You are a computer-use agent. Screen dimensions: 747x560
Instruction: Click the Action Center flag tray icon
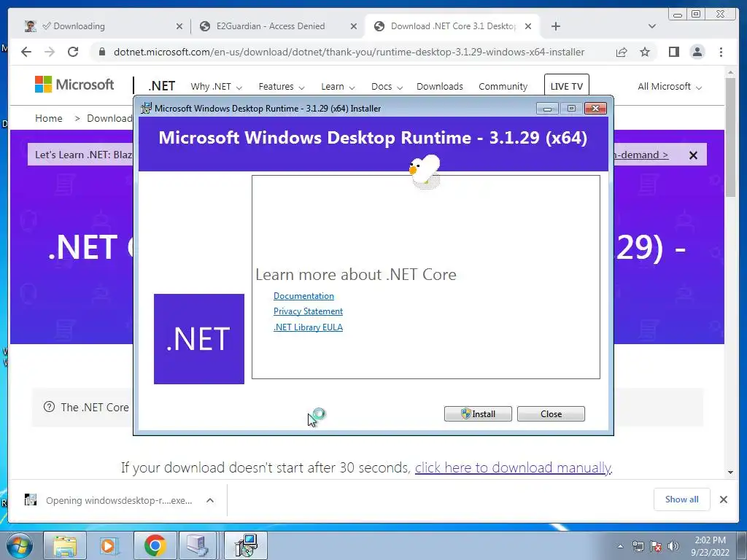click(x=656, y=546)
